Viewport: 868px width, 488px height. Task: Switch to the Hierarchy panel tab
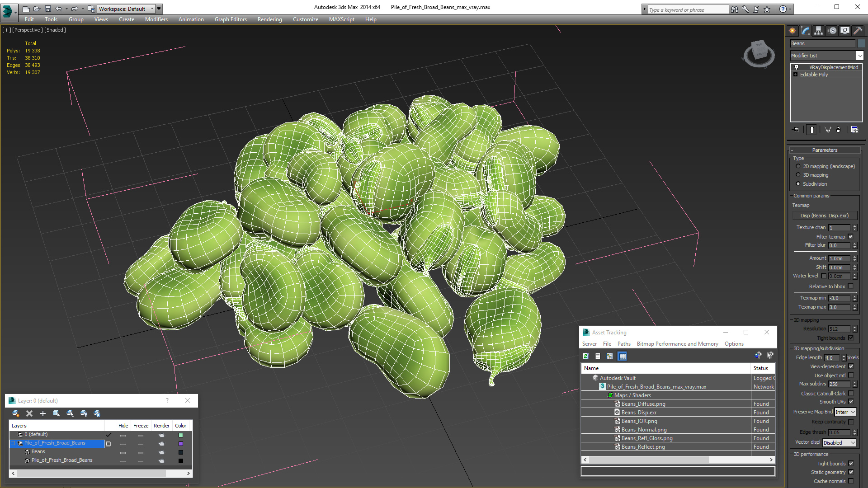pyautogui.click(x=818, y=31)
